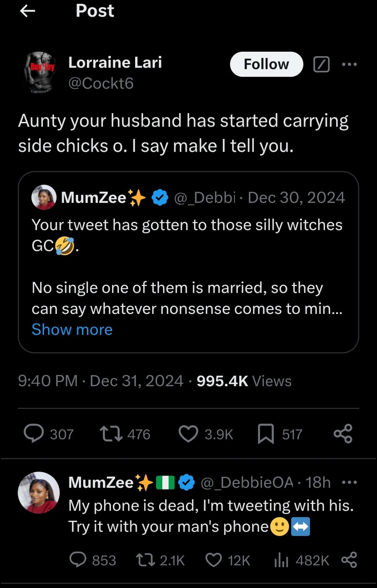Share the main post
This screenshot has width=377, height=588.
tap(343, 434)
